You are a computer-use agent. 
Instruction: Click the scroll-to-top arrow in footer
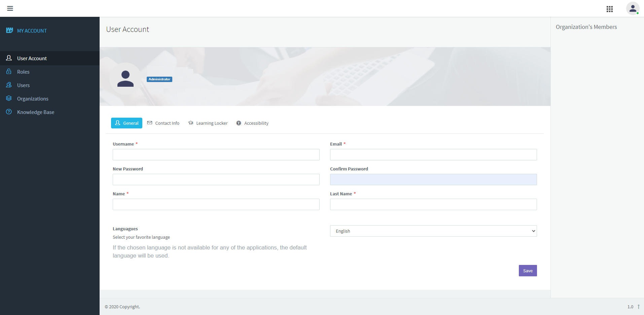coord(638,307)
